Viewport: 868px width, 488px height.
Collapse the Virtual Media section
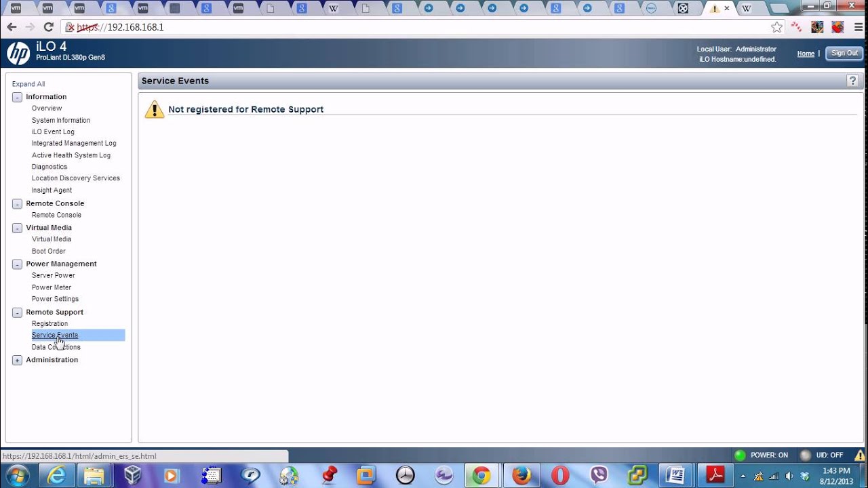17,228
